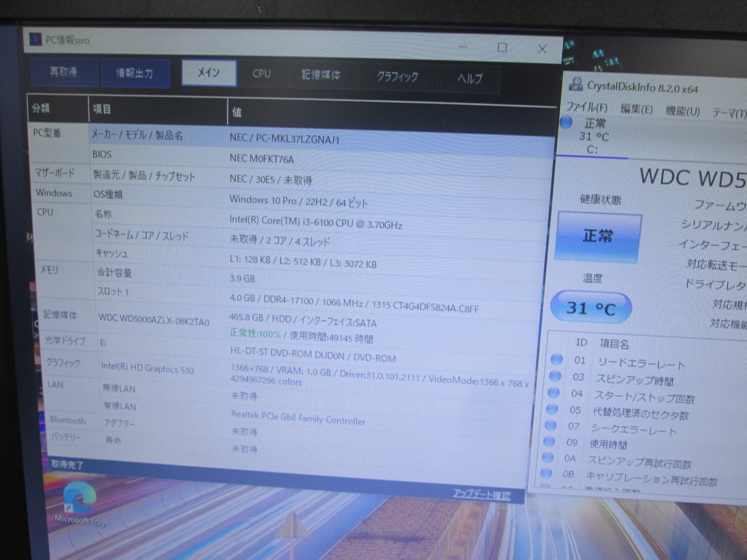Viewport: 747px width, 560px height.
Task: Click the 項目名 column header in CrystalDiskInfo
Action: coord(614,344)
